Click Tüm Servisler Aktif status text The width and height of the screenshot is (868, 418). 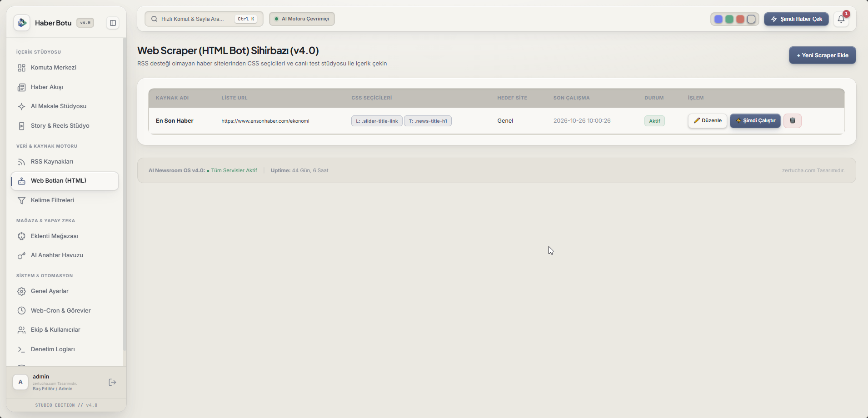234,171
